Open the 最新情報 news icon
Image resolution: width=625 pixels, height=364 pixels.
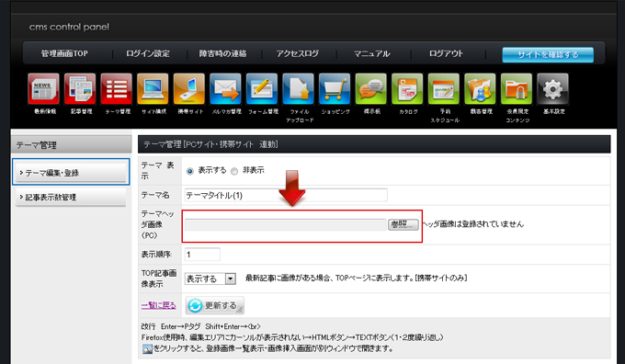[x=44, y=88]
